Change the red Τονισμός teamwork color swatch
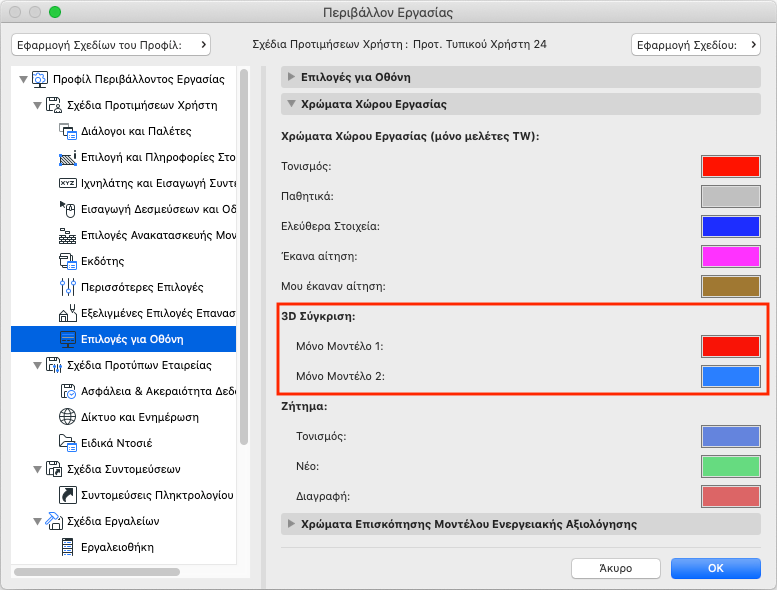This screenshot has width=777, height=590. [730, 166]
